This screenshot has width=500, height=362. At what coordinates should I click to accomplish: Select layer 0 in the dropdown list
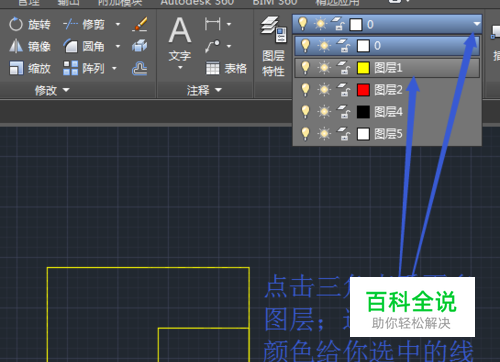tap(387, 46)
